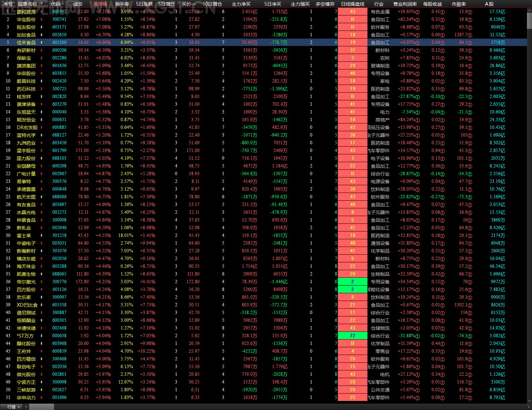Viewport: 532px width, 410px height.
Task: Click the 5日涨跌 column header
Action: pyautogui.click(x=144, y=4)
